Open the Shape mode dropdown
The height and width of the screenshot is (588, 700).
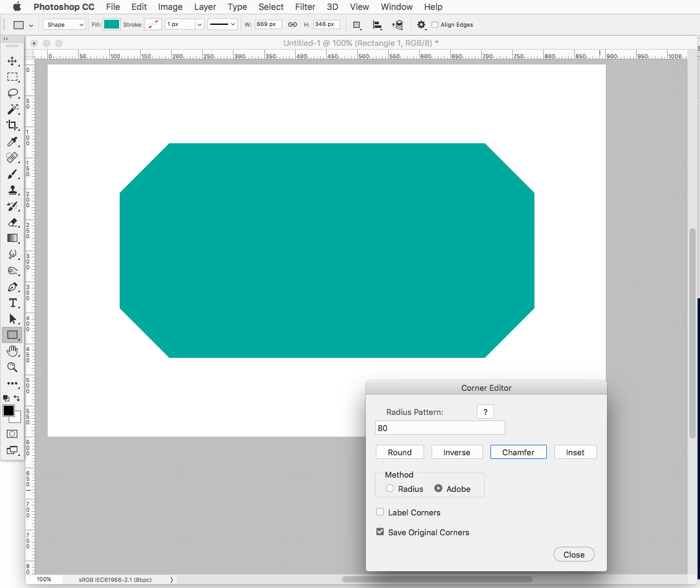click(x=64, y=24)
